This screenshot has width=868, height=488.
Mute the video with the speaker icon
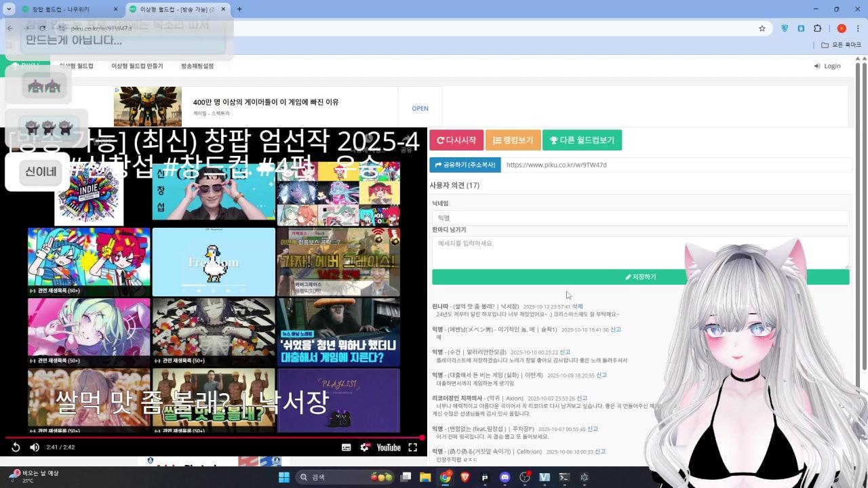pos(35,447)
